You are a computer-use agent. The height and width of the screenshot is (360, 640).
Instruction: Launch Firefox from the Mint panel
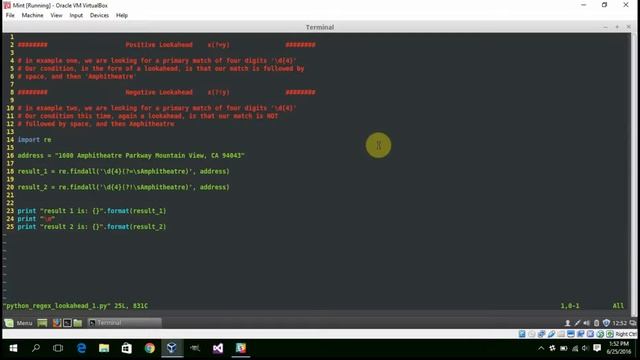tap(57, 323)
